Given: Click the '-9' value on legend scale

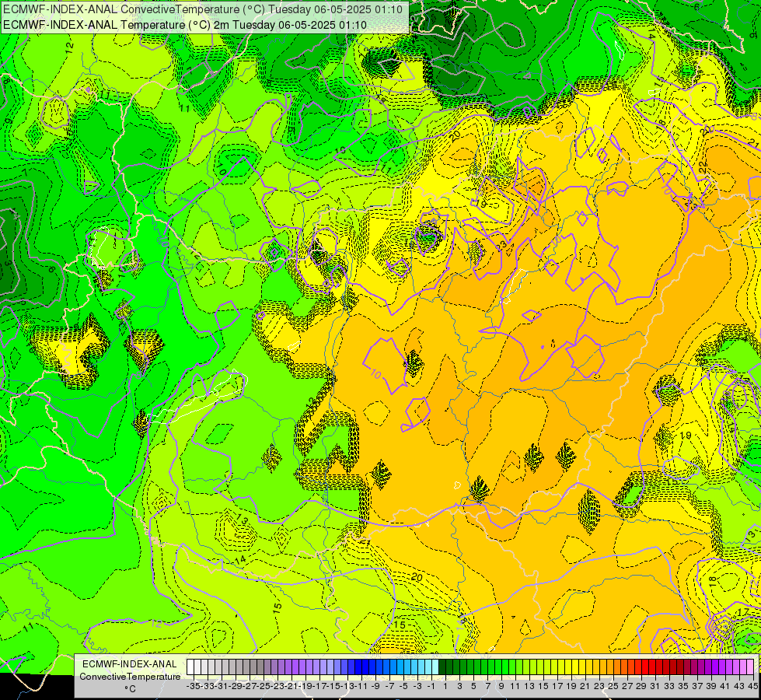Looking at the screenshot, I should (375, 686).
